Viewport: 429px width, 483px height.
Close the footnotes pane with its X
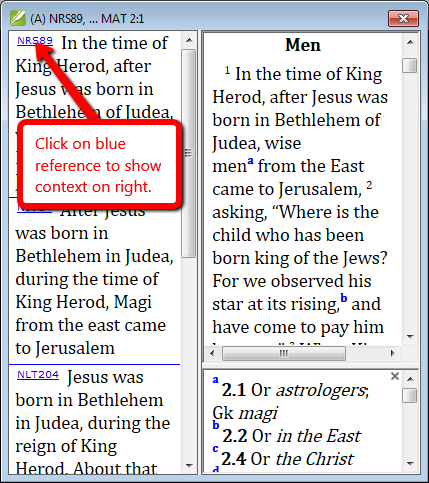(x=395, y=376)
